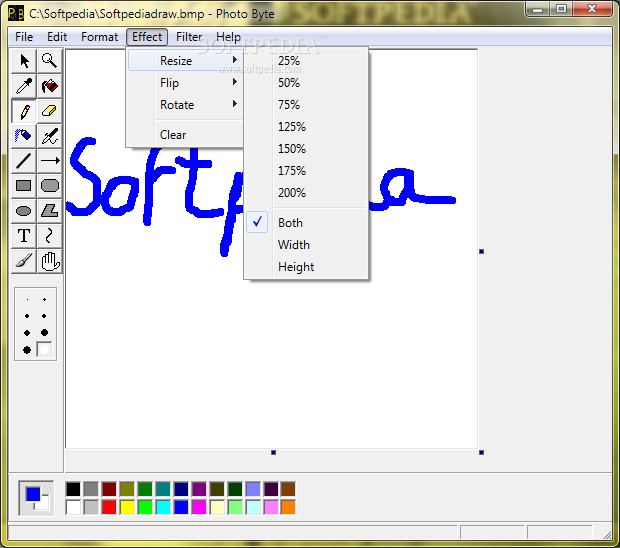Close the open Effect menu
The height and width of the screenshot is (548, 620).
(x=147, y=37)
